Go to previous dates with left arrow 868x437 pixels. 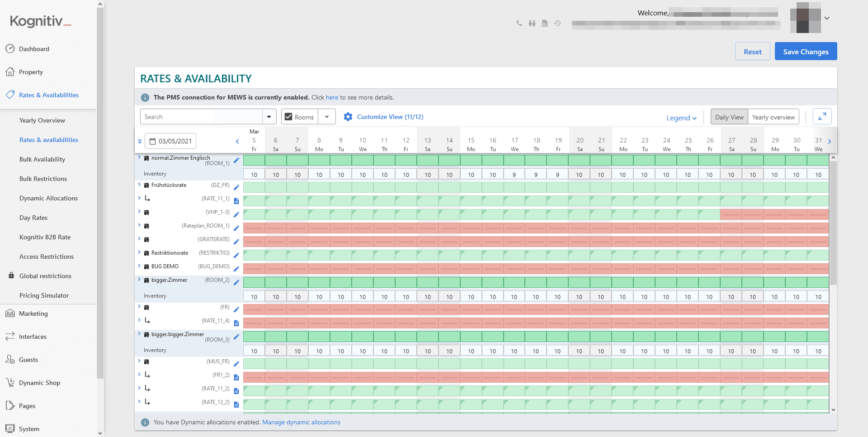point(237,142)
